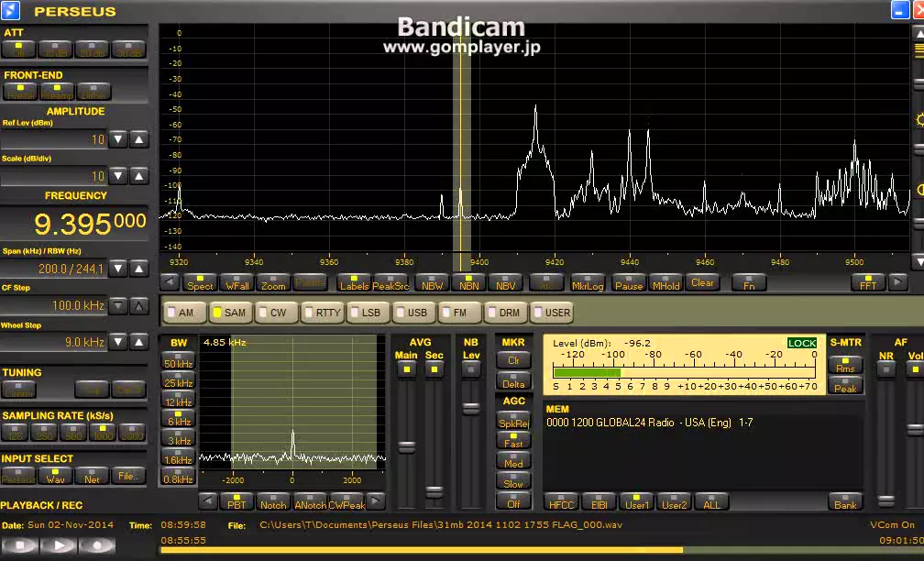Switch display to WFall waterfall view
The image size is (924, 561).
(x=236, y=283)
